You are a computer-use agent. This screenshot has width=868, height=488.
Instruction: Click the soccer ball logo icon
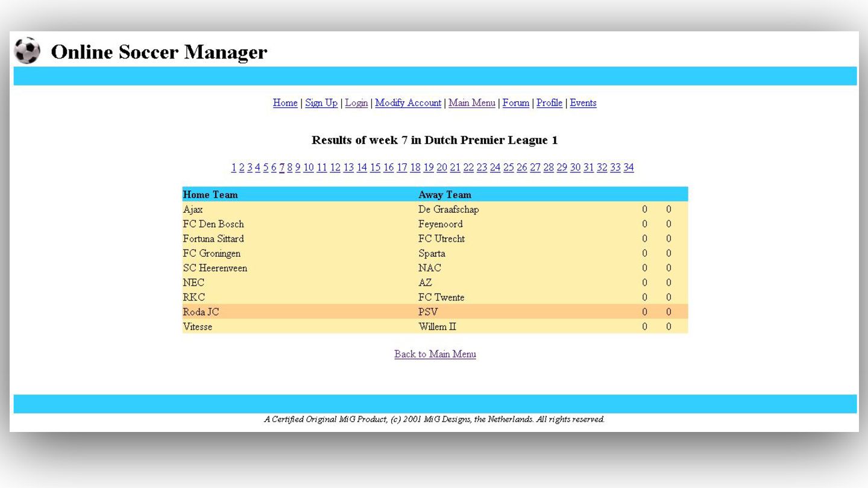pyautogui.click(x=27, y=51)
